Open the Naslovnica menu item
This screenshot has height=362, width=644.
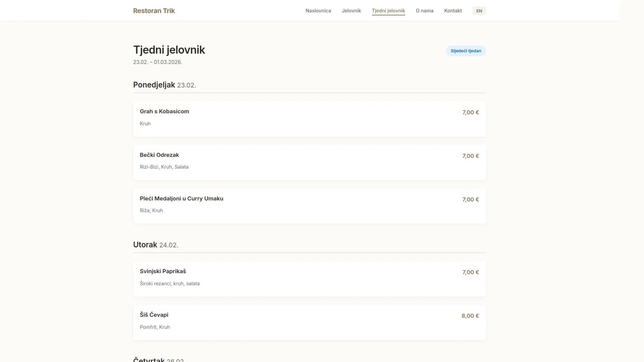318,11
